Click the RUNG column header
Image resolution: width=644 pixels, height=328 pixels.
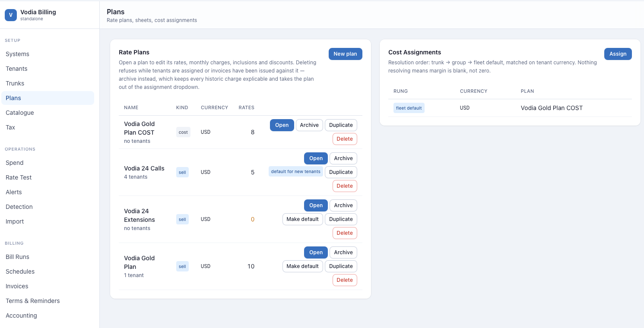401,91
